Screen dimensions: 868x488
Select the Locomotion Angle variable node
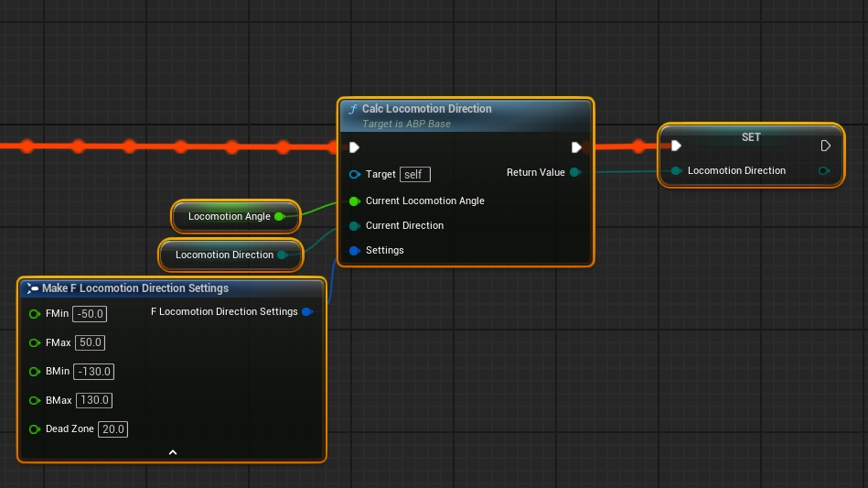coord(236,217)
